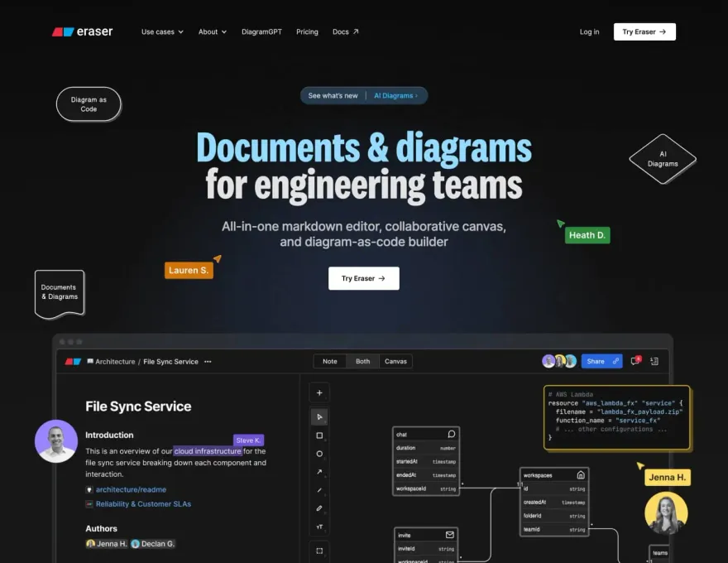This screenshot has height=563, width=728.
Task: Click the AI Diagrams diamond shape
Action: coord(663,159)
